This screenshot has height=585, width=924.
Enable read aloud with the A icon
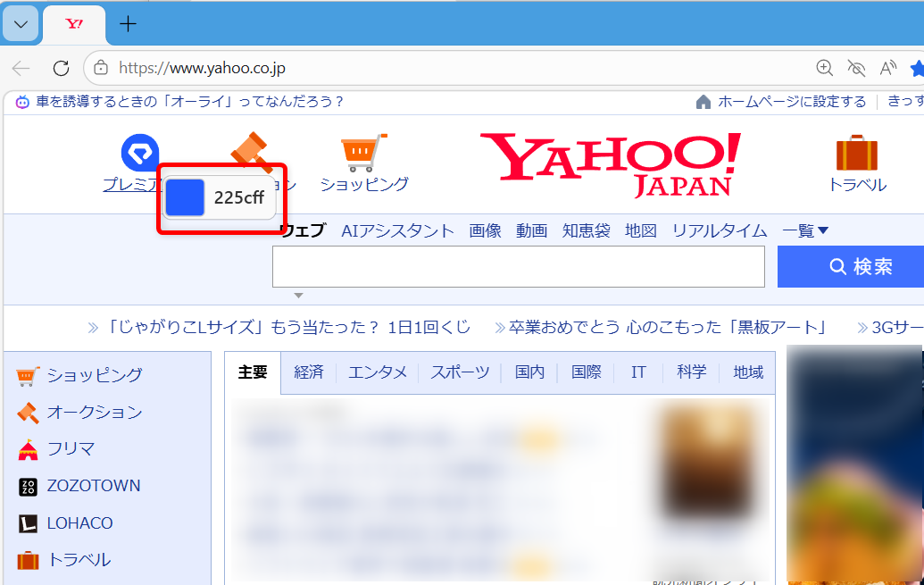coord(887,68)
